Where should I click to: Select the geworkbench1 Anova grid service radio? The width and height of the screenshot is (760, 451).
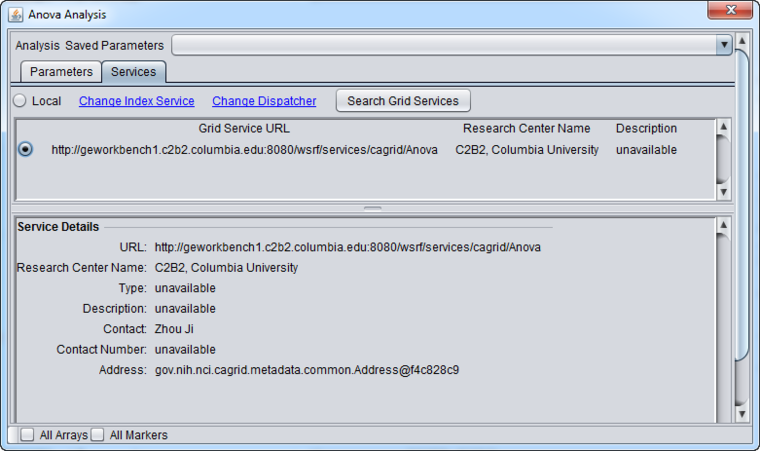[25, 149]
